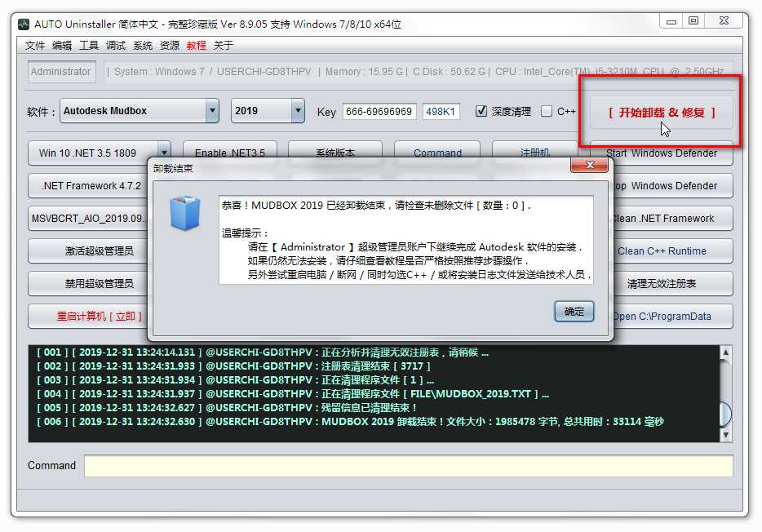Expand the Autodesk Mudbox software dropdown

pos(212,111)
